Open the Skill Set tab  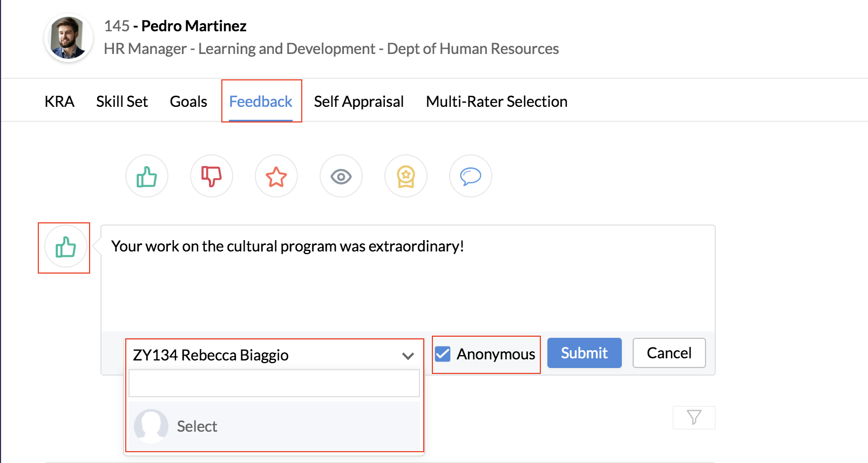coord(122,101)
